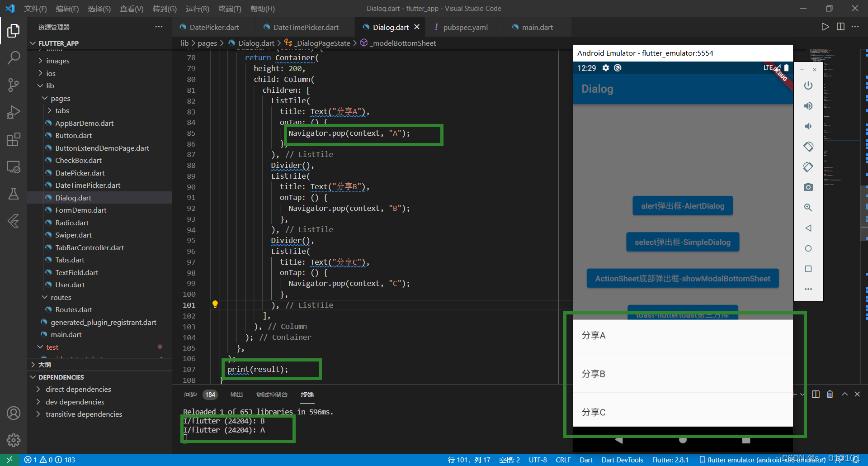
Task: Close the Dialog.dart editor tab
Action: click(417, 27)
